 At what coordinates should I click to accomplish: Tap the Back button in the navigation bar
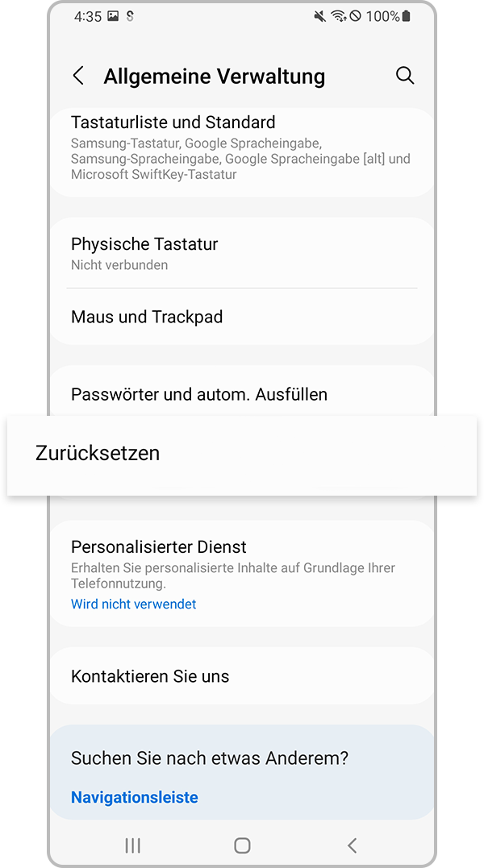pyautogui.click(x=353, y=845)
